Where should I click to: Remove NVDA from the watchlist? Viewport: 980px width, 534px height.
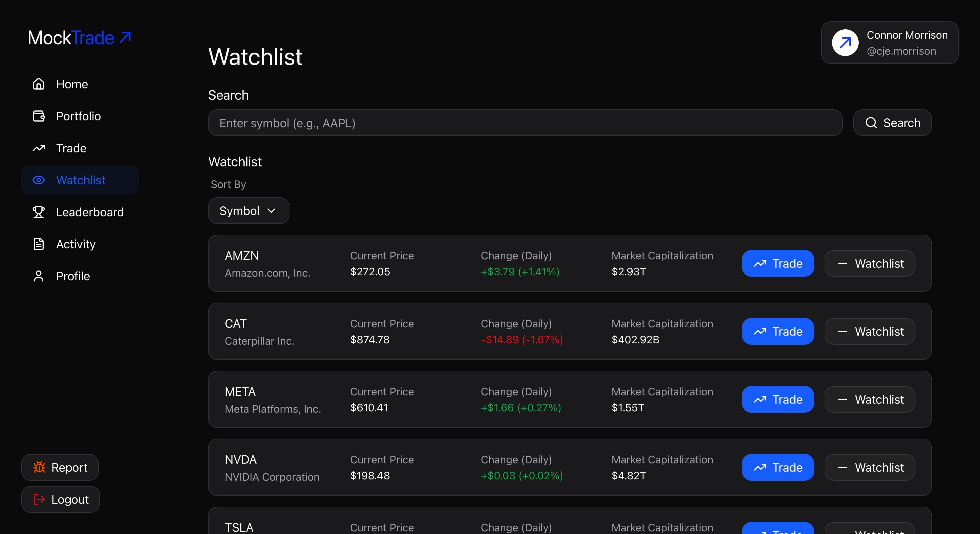point(870,467)
